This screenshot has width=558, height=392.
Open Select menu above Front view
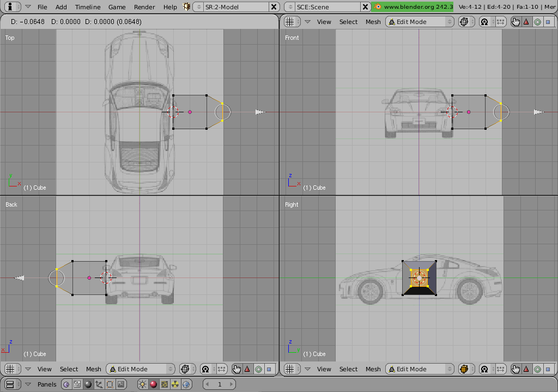(348, 22)
